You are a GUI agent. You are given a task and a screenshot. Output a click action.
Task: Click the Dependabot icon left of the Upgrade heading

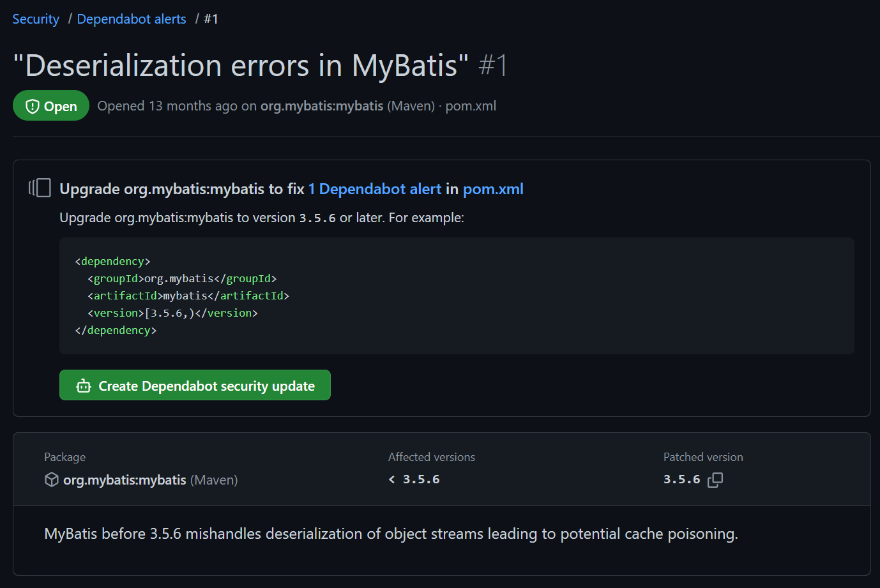pos(40,188)
